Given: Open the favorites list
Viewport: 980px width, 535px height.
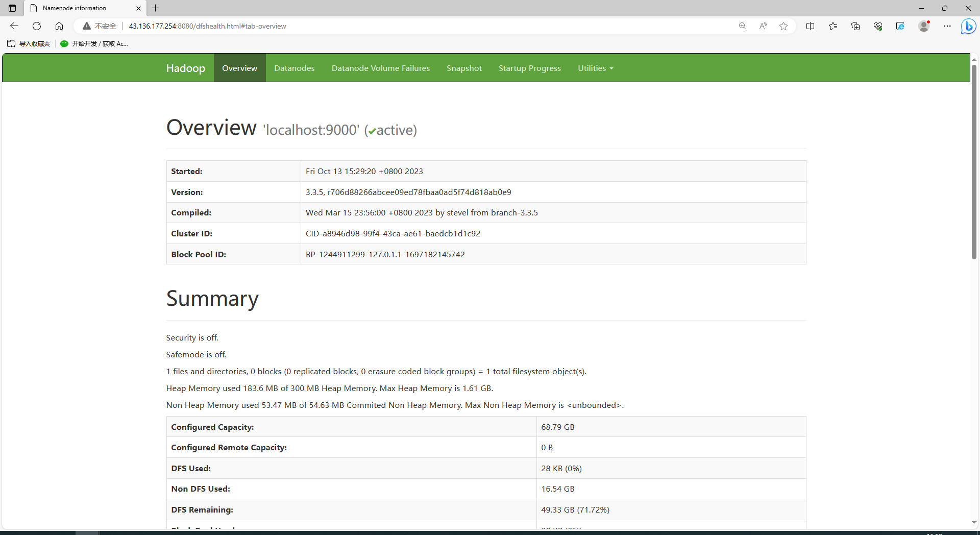Looking at the screenshot, I should 833,26.
